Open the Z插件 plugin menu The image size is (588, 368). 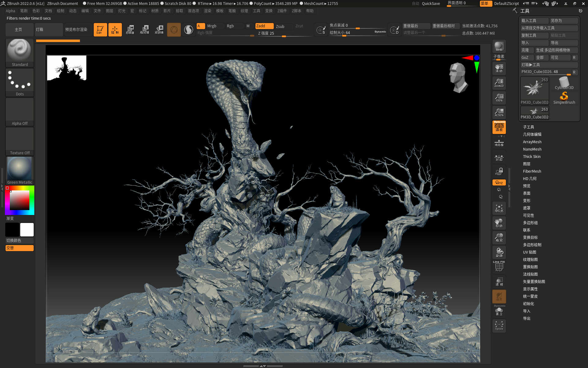pyautogui.click(x=282, y=11)
